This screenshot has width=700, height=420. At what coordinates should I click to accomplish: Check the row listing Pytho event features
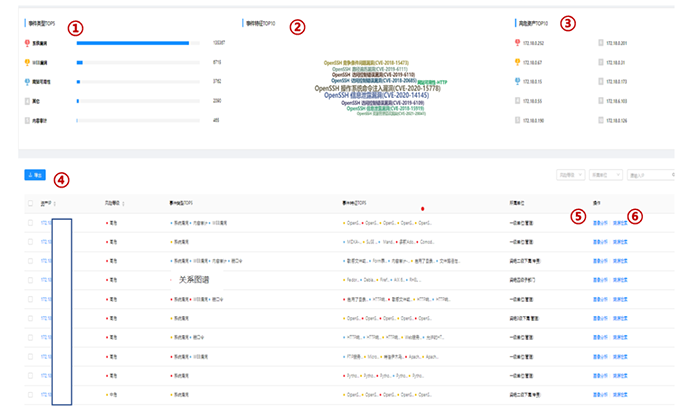(30, 375)
